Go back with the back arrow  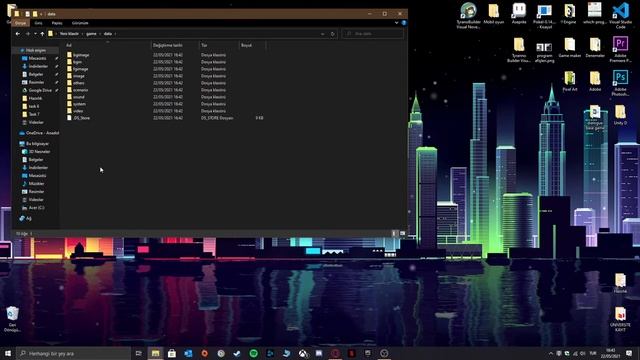tap(18, 34)
